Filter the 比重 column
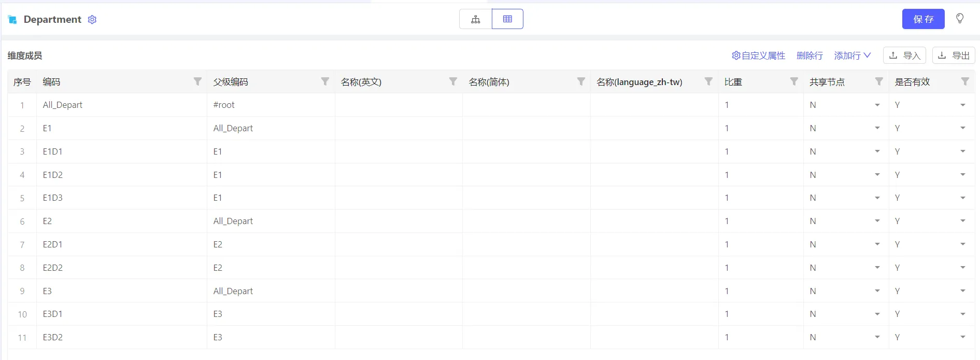This screenshot has height=360, width=980. point(794,81)
